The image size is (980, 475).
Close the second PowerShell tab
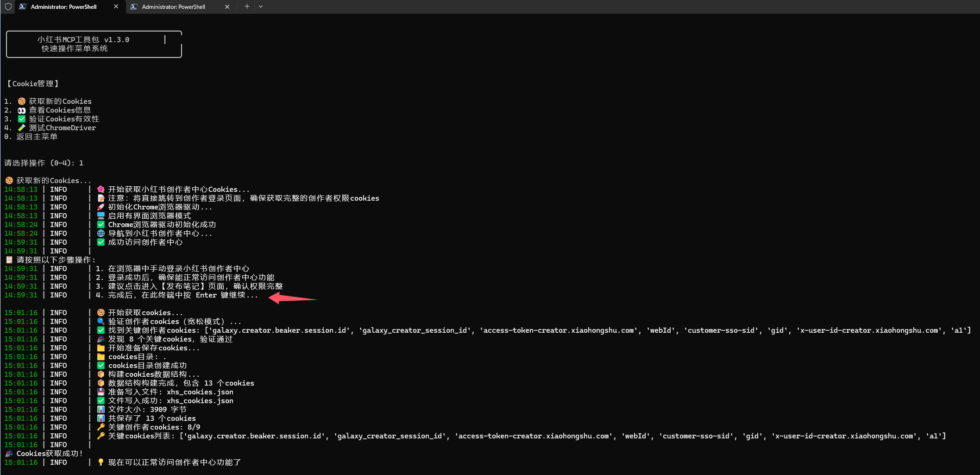[x=227, y=6]
